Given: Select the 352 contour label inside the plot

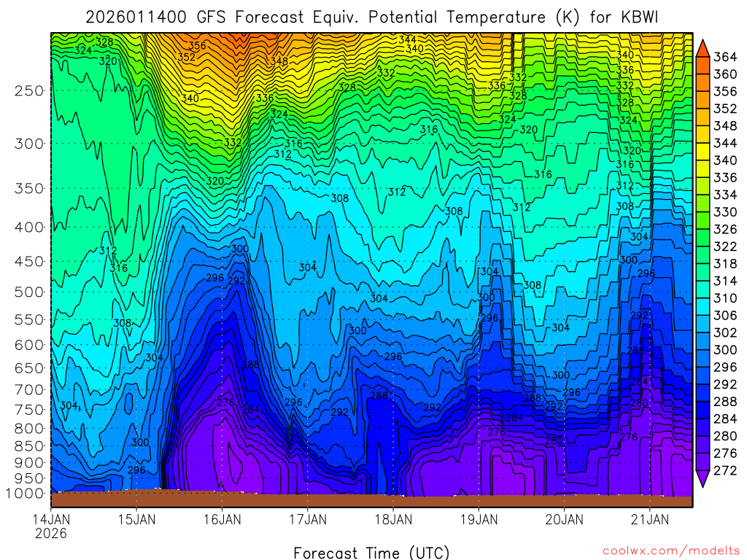Looking at the screenshot, I should point(186,57).
